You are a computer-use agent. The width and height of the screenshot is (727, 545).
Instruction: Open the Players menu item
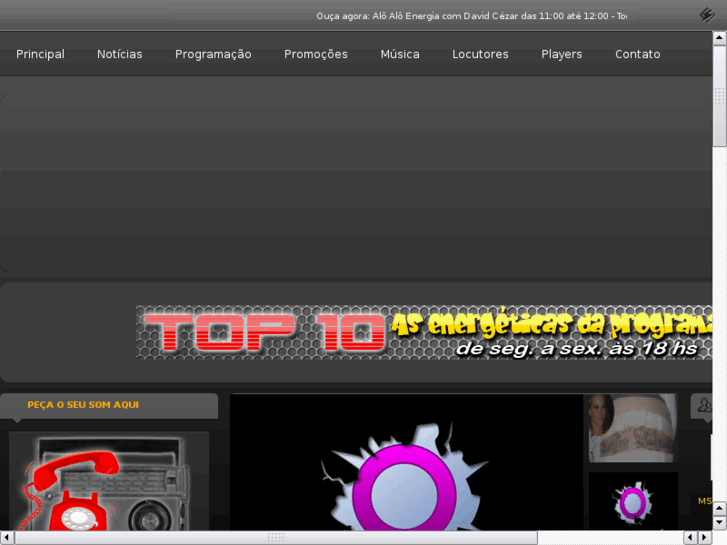point(561,54)
